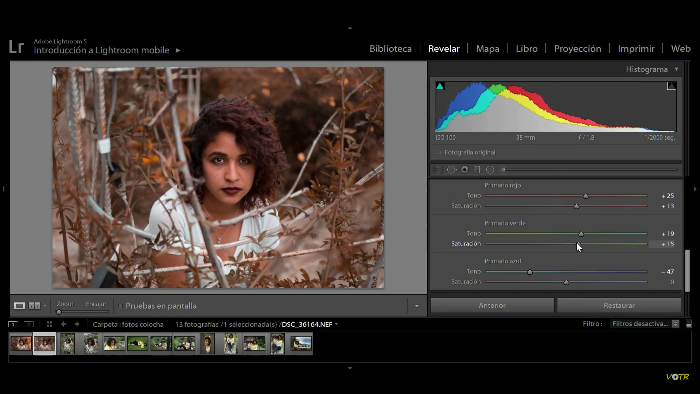
Task: Click Carpeta: fotos colocha source label
Action: (128, 324)
